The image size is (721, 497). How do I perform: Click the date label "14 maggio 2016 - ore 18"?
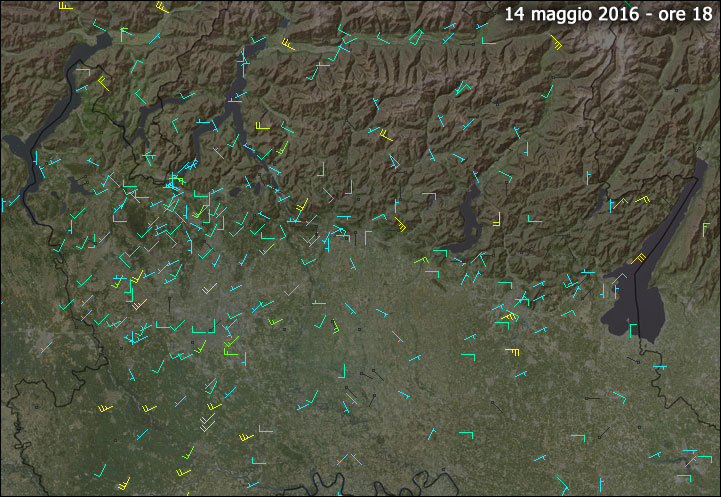608,15
